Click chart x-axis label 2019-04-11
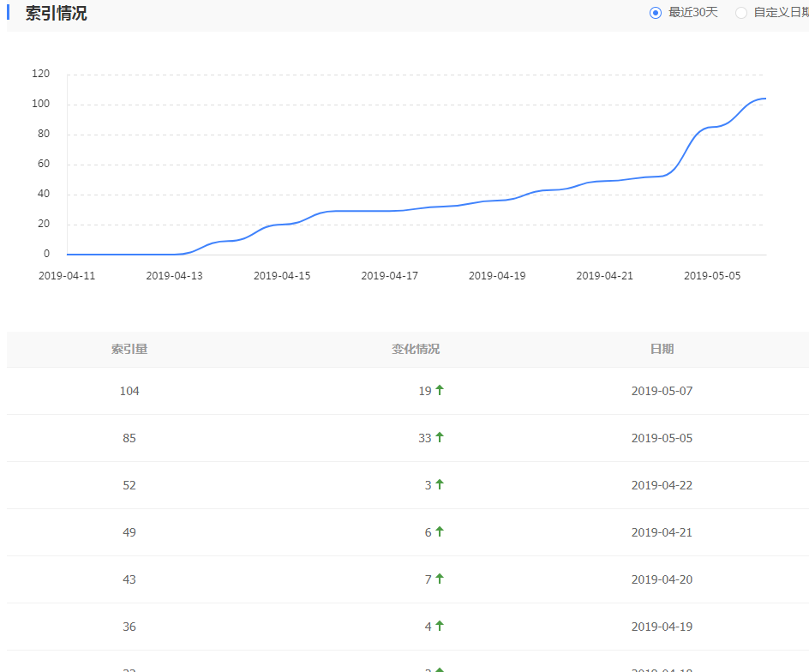809x672 pixels. (67, 276)
